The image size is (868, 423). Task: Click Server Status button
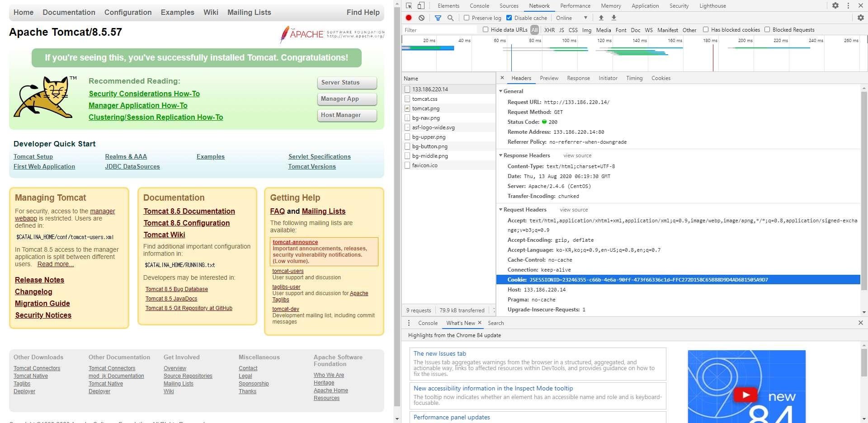[x=347, y=83]
